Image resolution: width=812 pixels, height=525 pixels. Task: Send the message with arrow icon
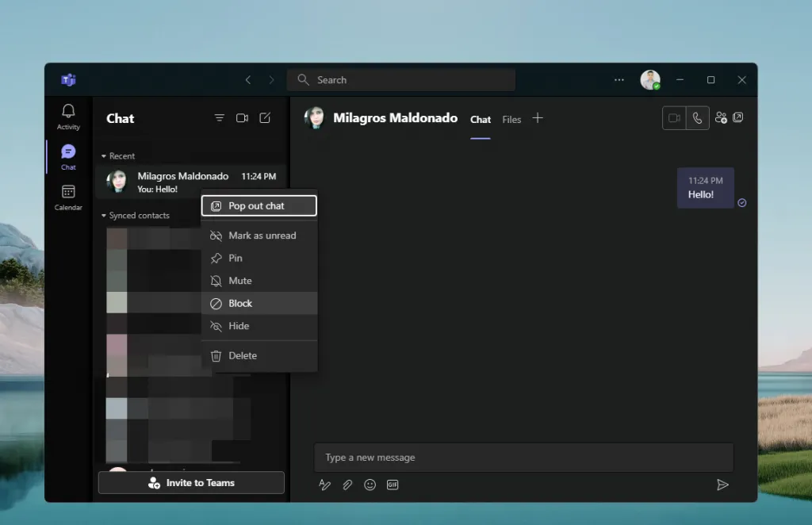pos(722,485)
